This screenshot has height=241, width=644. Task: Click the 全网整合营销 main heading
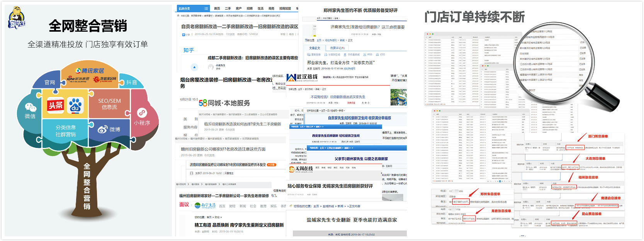pyautogui.click(x=88, y=26)
